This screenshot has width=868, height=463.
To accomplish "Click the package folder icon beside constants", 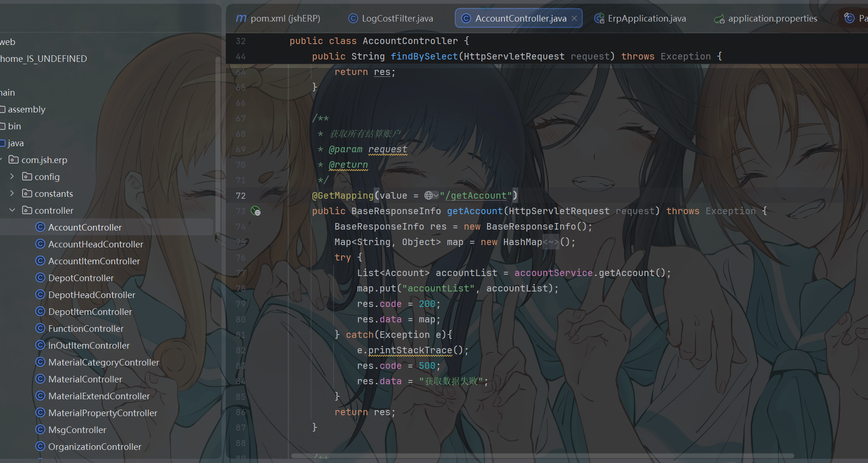I will coord(27,194).
